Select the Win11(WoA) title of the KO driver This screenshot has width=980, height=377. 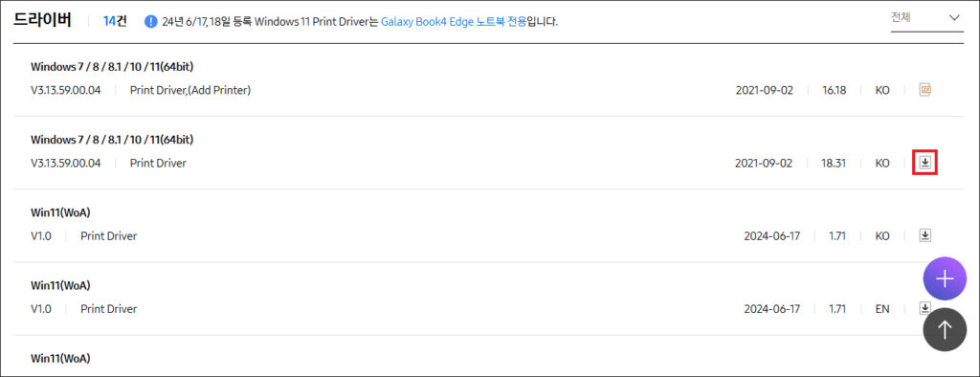(60, 212)
